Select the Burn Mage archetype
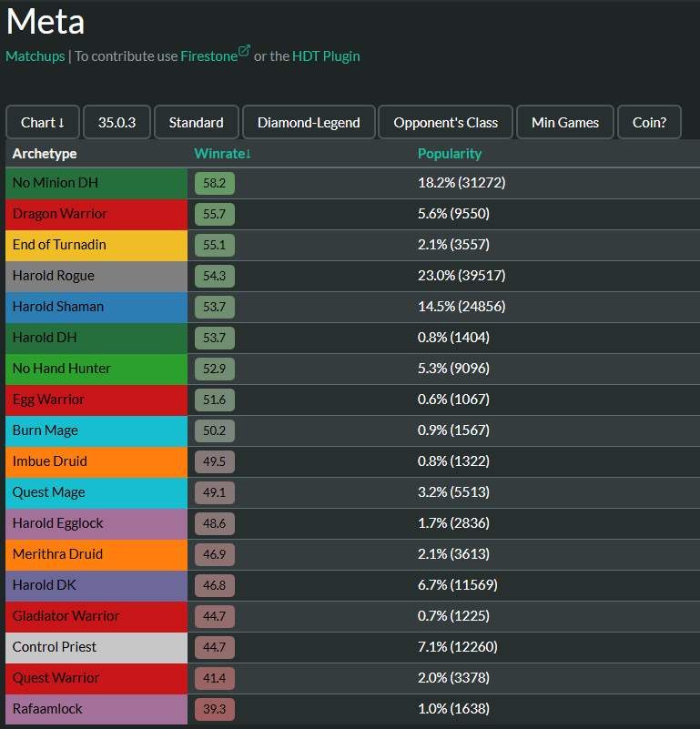700x729 pixels. click(x=96, y=431)
